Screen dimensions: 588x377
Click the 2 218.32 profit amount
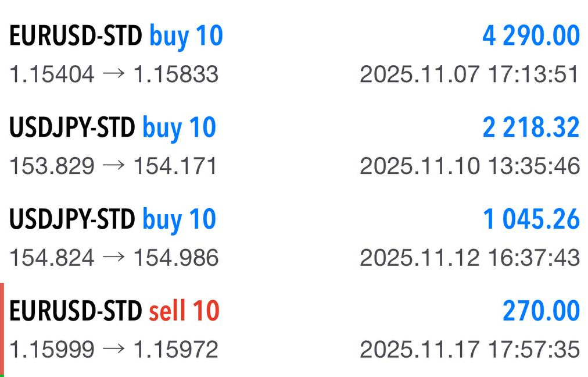click(530, 128)
